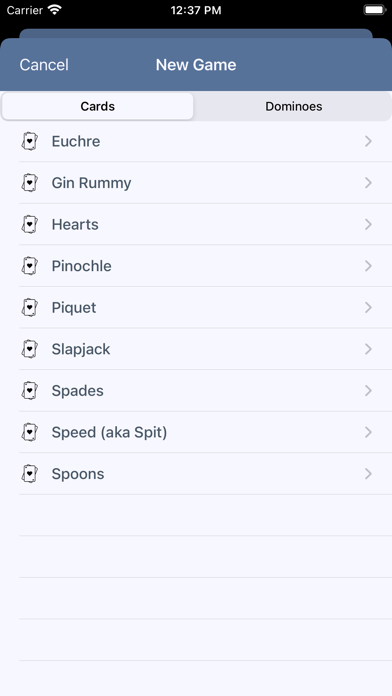This screenshot has height=696, width=392.
Task: Select Pinochle from the game list
Action: point(205,266)
